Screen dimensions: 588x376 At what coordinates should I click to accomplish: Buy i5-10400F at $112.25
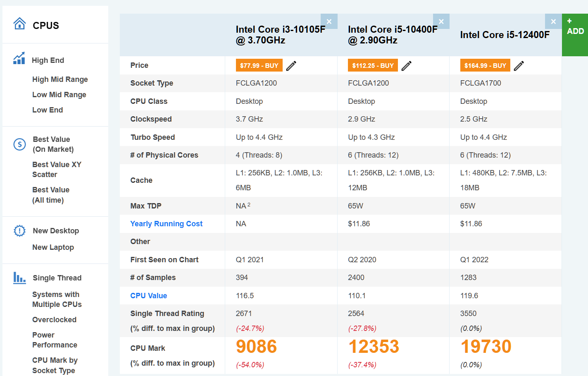[373, 65]
